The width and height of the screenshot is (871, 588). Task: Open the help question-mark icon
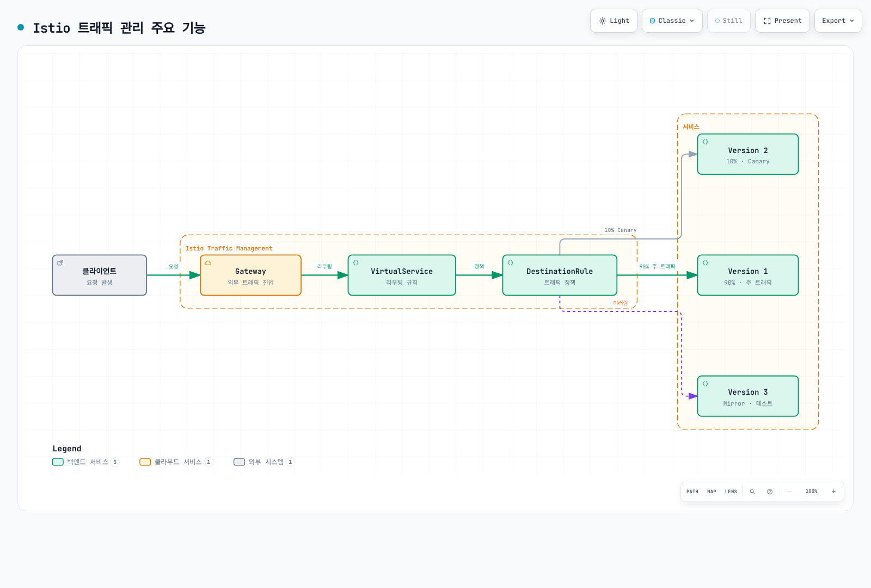[x=770, y=492]
